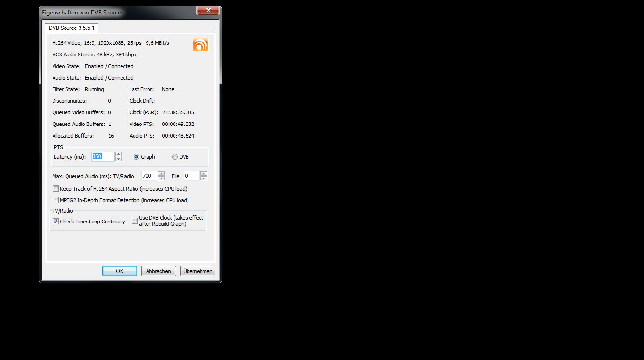
Task: Enable Keep Track of H.264 Aspect Ratio
Action: (56, 189)
